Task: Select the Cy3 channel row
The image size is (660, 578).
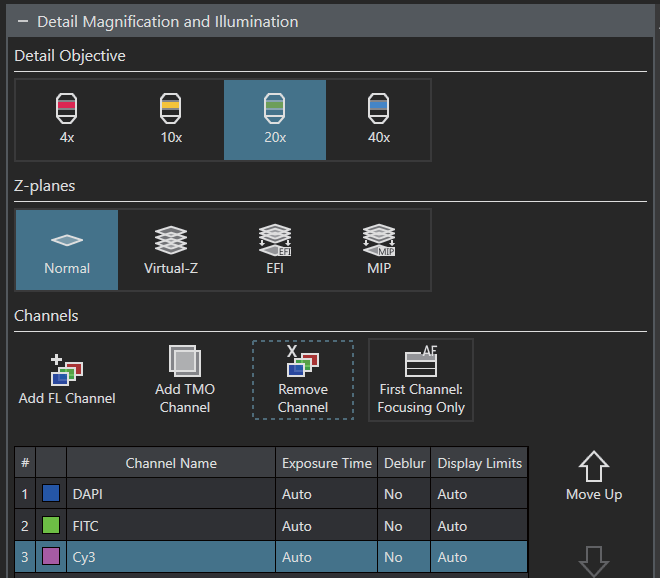Action: 170,557
